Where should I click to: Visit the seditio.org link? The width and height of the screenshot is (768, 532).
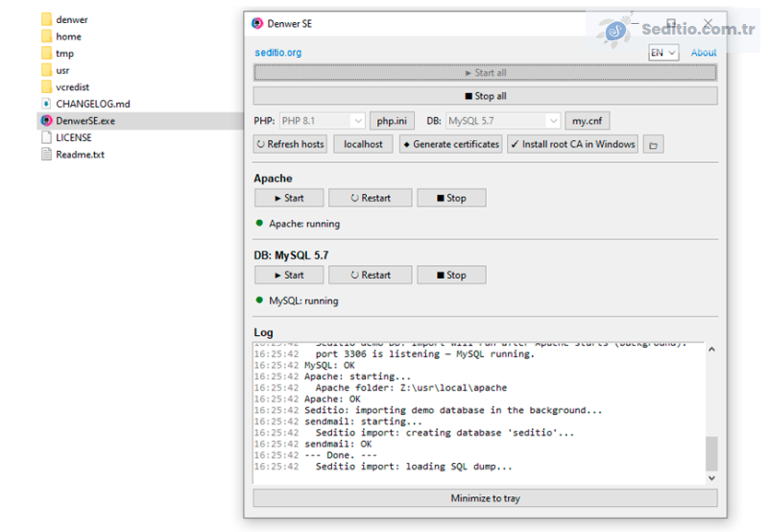coord(278,53)
